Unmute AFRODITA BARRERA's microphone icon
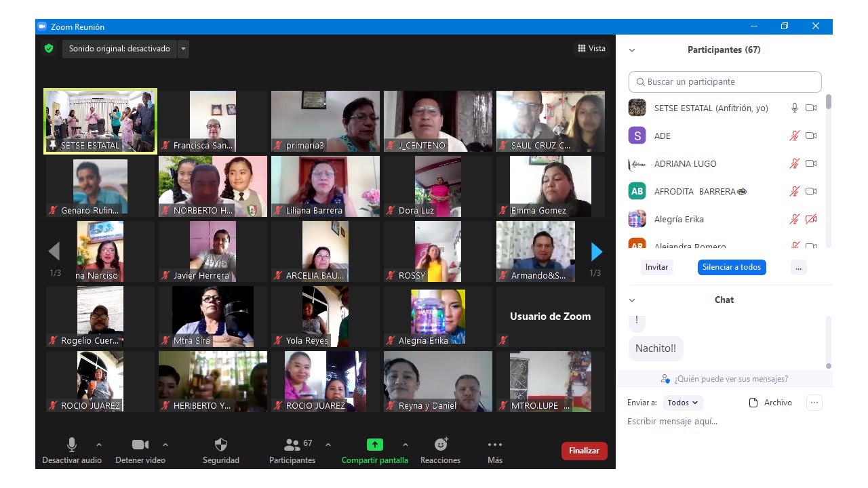Image resolution: width=868 pixels, height=488 pixels. point(795,191)
